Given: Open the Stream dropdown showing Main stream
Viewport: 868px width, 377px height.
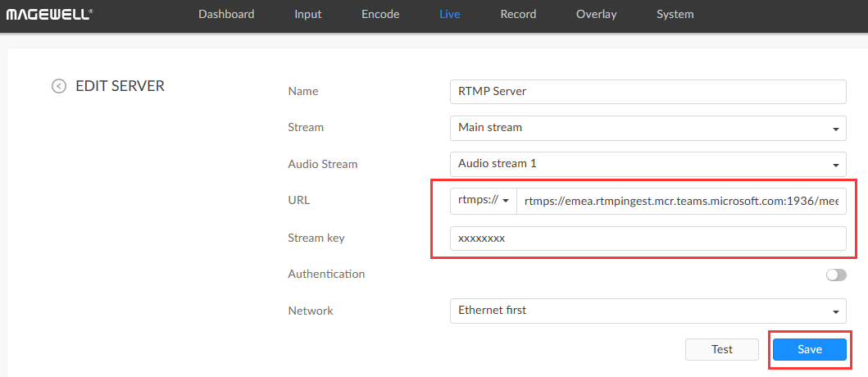Looking at the screenshot, I should click(648, 128).
